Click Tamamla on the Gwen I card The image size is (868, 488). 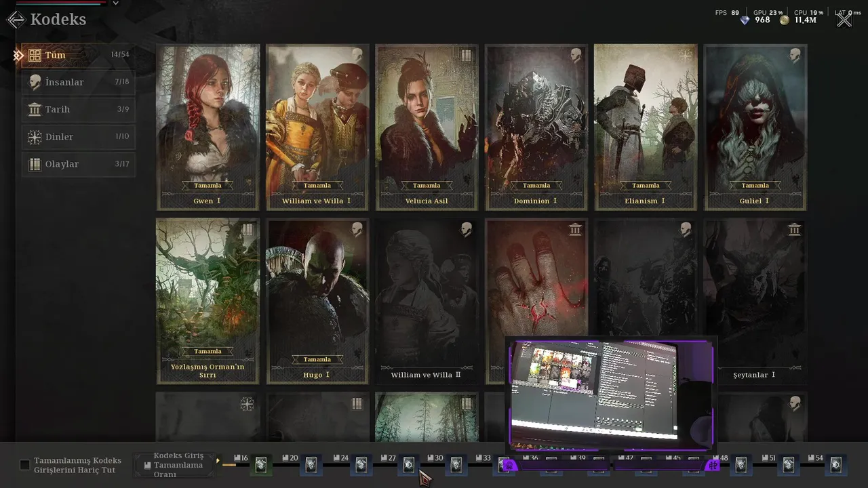pyautogui.click(x=208, y=186)
